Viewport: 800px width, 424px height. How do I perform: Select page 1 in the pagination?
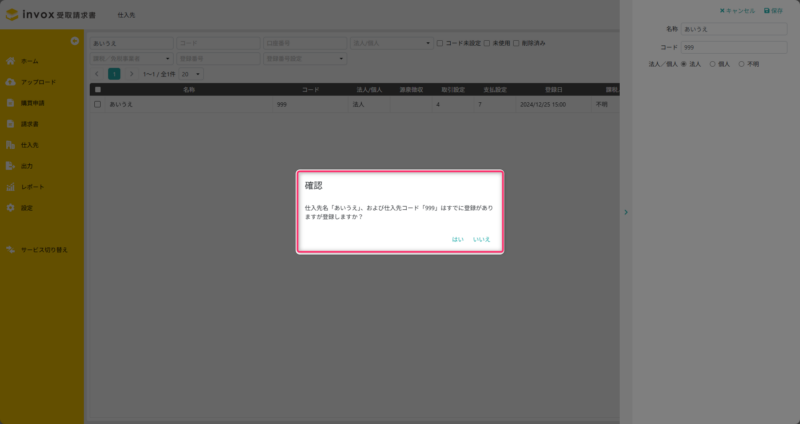pos(114,74)
